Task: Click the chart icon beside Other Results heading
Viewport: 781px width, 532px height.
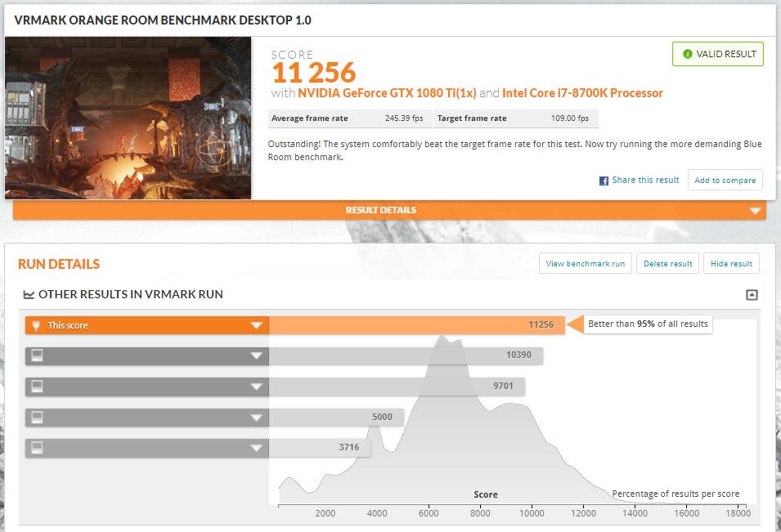Action: (x=29, y=295)
